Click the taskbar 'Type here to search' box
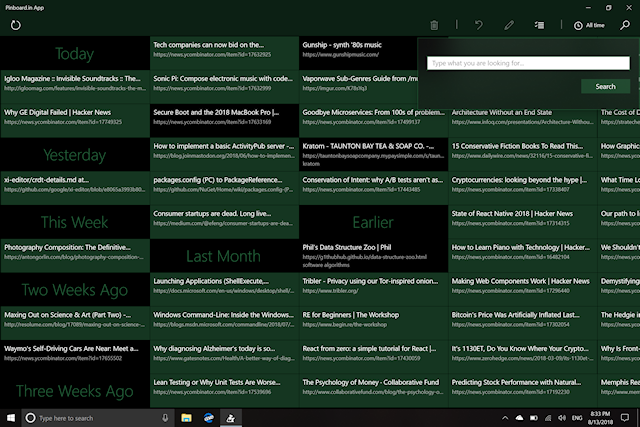 (96, 418)
